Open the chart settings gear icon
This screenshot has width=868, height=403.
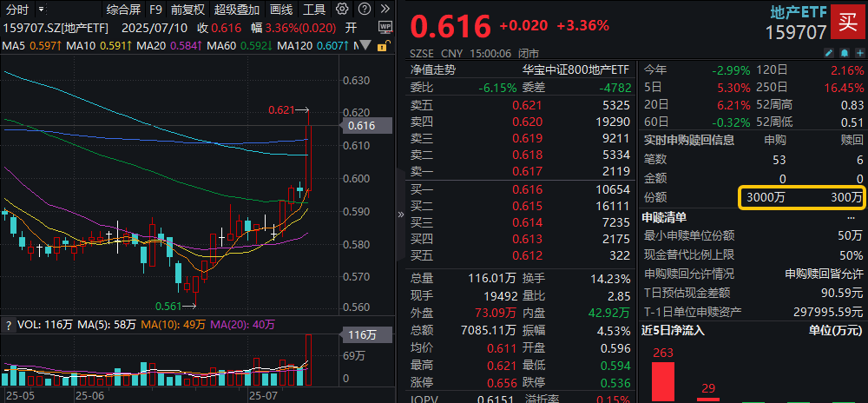click(342, 9)
